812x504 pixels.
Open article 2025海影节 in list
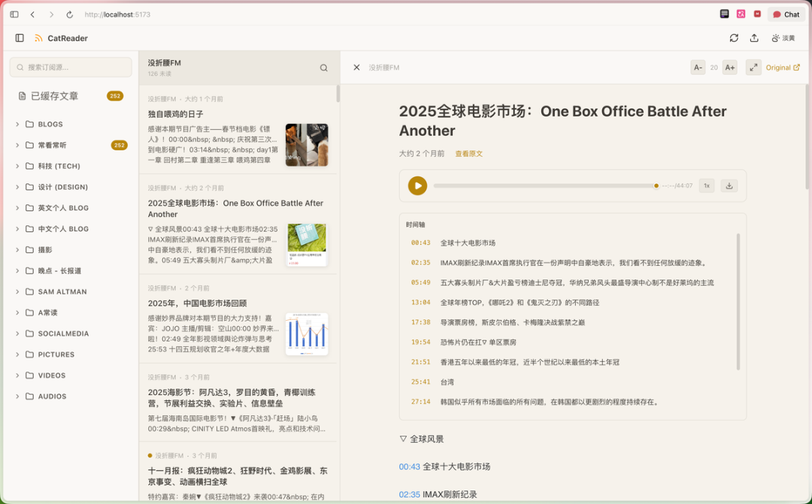(232, 398)
